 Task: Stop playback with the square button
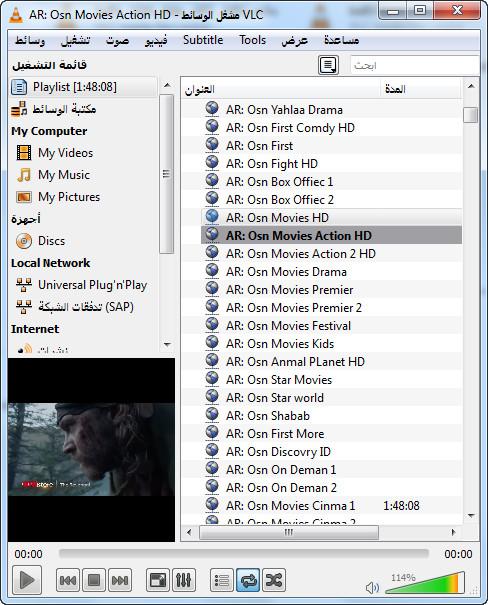pyautogui.click(x=94, y=580)
